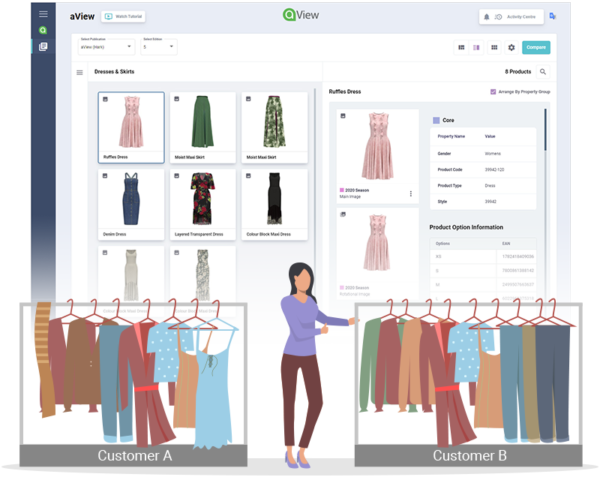
Task: Click the Style property row
Action: (483, 202)
